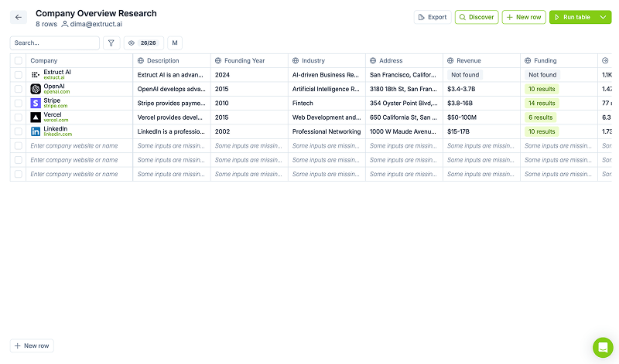Open the stripe.com domain link
The image size is (619, 364).
pos(55,106)
